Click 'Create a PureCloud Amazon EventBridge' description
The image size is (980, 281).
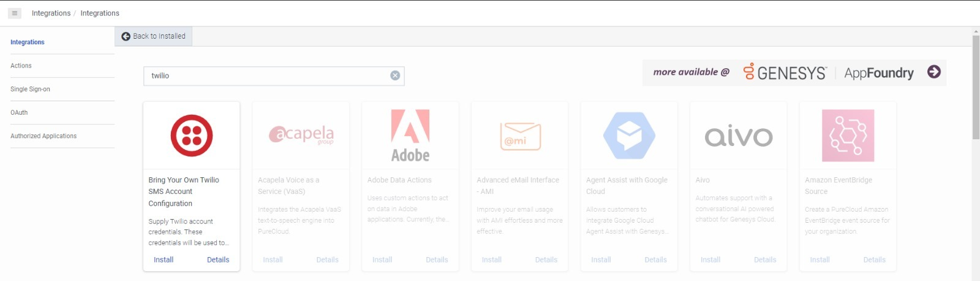tap(847, 220)
